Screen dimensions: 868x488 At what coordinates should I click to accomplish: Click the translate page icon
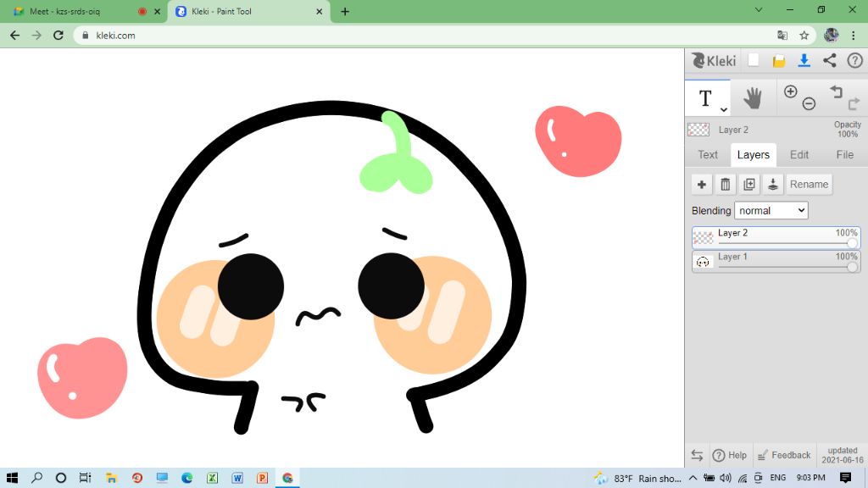(782, 35)
